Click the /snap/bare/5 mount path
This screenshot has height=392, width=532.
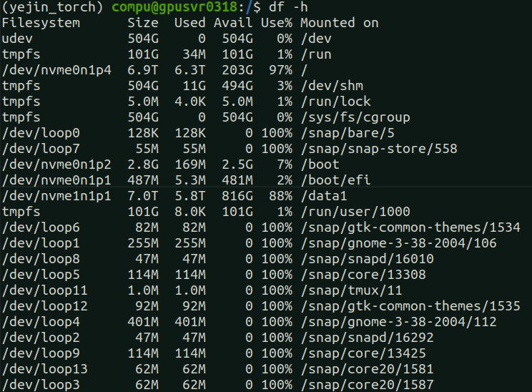348,133
